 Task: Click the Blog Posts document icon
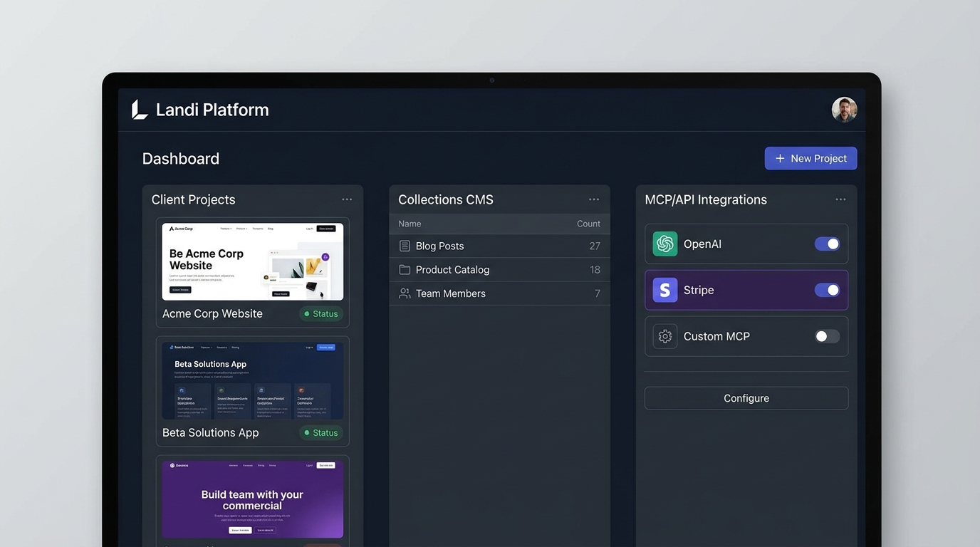pyautogui.click(x=405, y=246)
